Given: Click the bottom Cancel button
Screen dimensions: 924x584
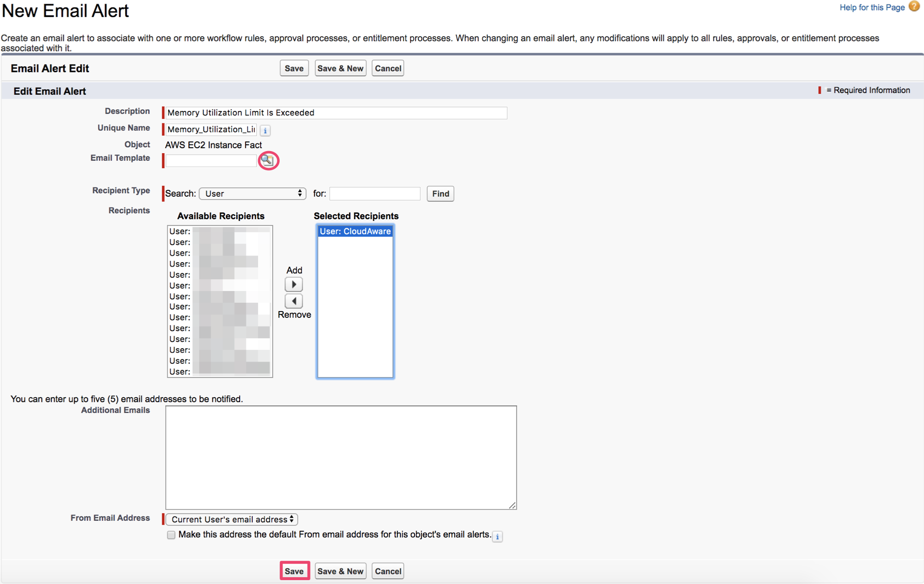Looking at the screenshot, I should 388,571.
